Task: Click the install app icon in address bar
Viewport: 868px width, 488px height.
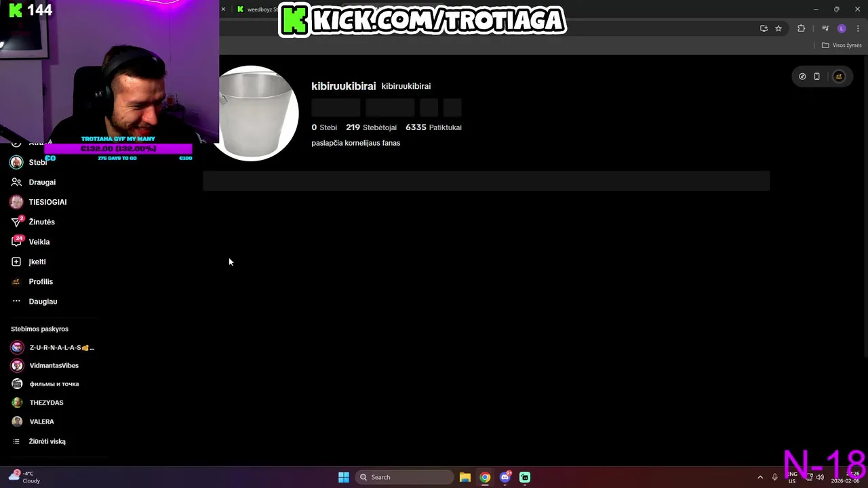Action: tap(764, 28)
